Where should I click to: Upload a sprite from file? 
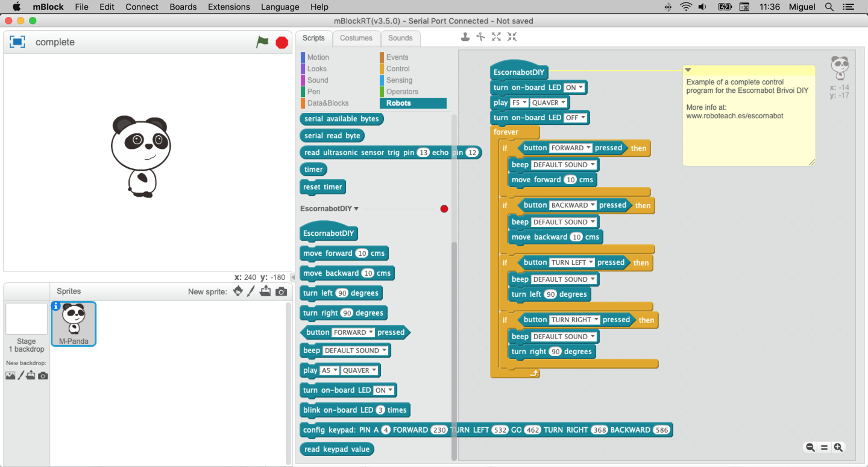click(x=265, y=291)
